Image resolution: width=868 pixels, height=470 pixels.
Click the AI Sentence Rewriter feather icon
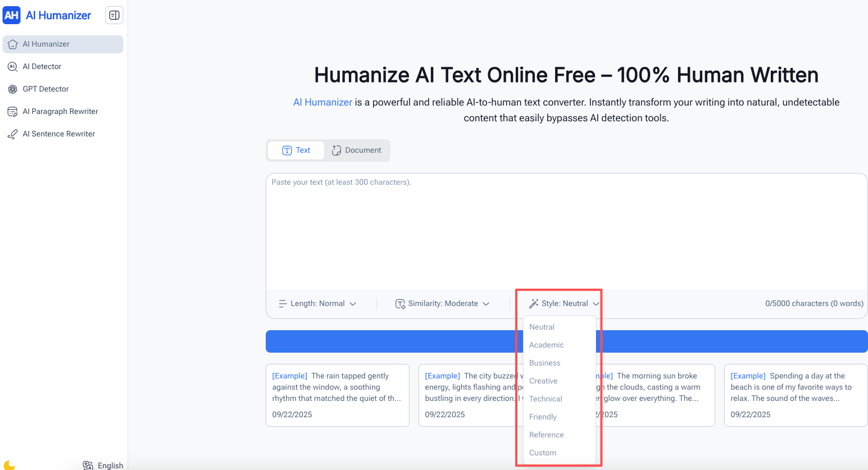tap(12, 134)
